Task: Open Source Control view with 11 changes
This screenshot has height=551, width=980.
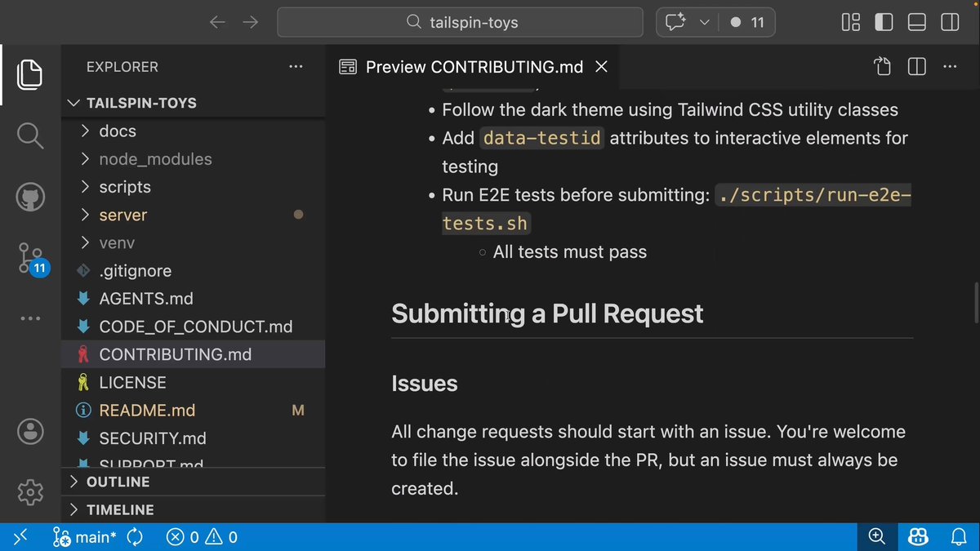Action: point(33,258)
